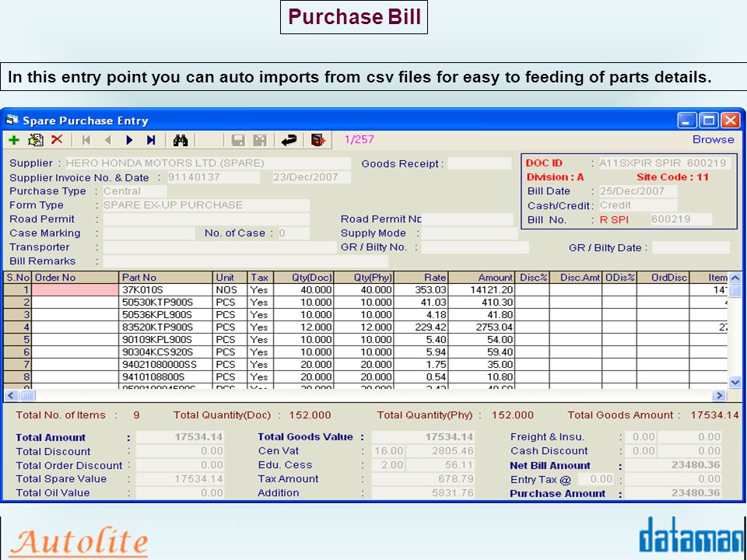Click the grid's vertical scroll down arrow
The height and width of the screenshot is (560, 747).
point(735,382)
